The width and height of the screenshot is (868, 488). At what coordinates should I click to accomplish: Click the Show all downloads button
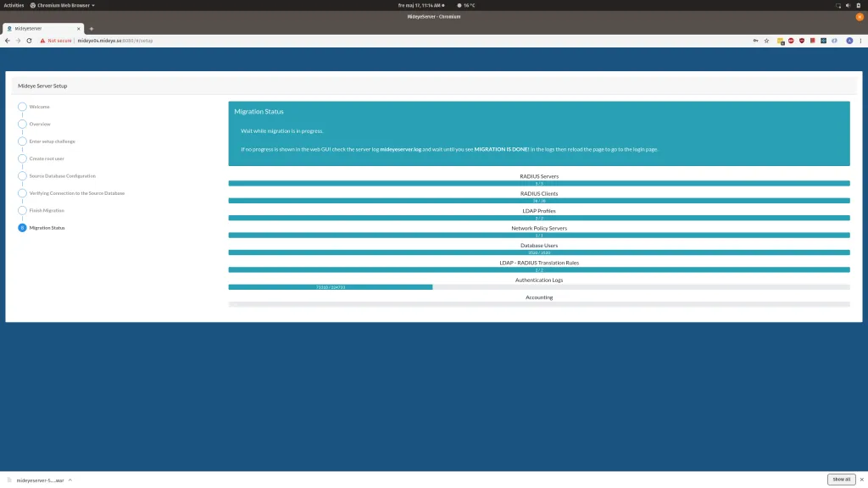click(841, 479)
